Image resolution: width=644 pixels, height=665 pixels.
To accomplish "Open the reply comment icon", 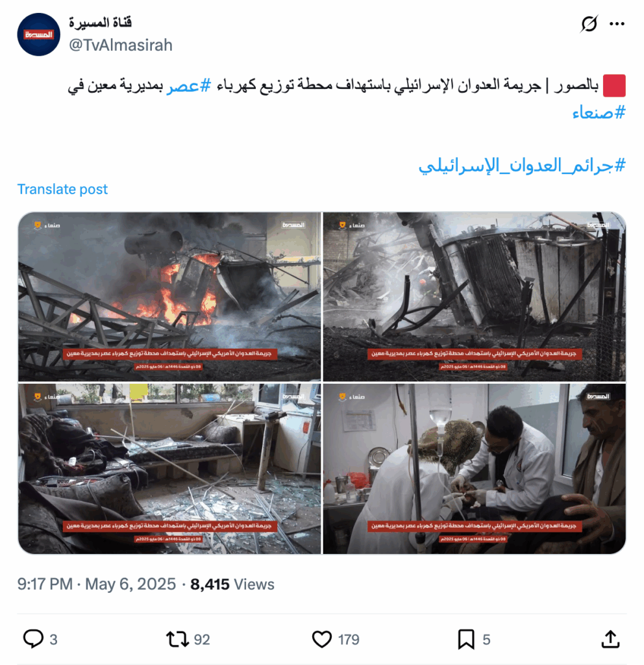I will click(x=33, y=639).
